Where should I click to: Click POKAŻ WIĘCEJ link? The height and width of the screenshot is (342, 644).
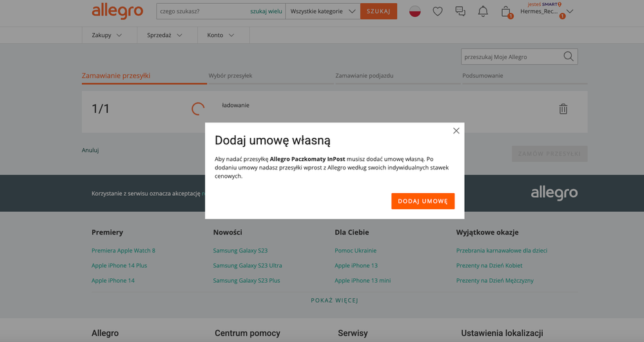point(335,300)
